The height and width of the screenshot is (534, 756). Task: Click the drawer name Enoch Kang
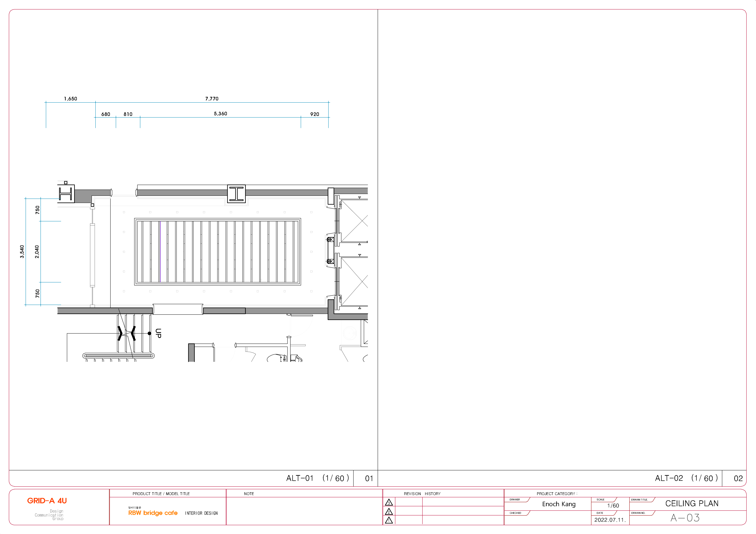point(559,504)
